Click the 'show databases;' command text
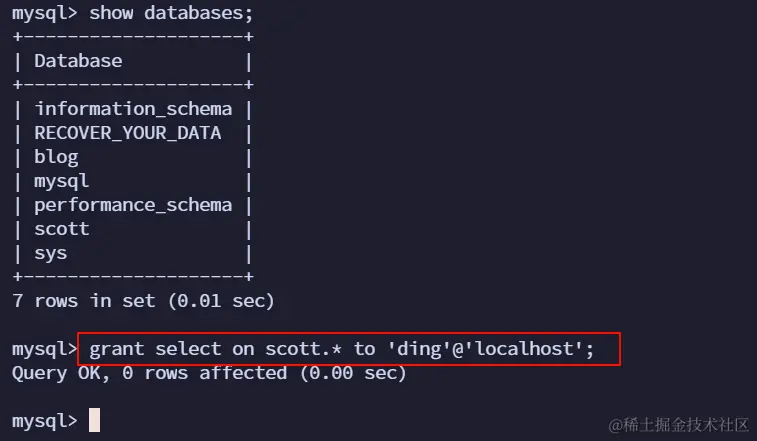 tap(171, 13)
